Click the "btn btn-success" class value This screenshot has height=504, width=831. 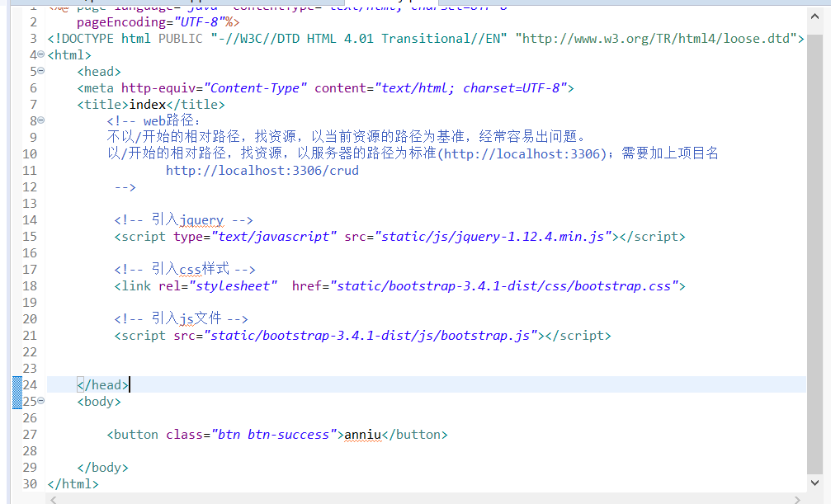[x=274, y=435]
